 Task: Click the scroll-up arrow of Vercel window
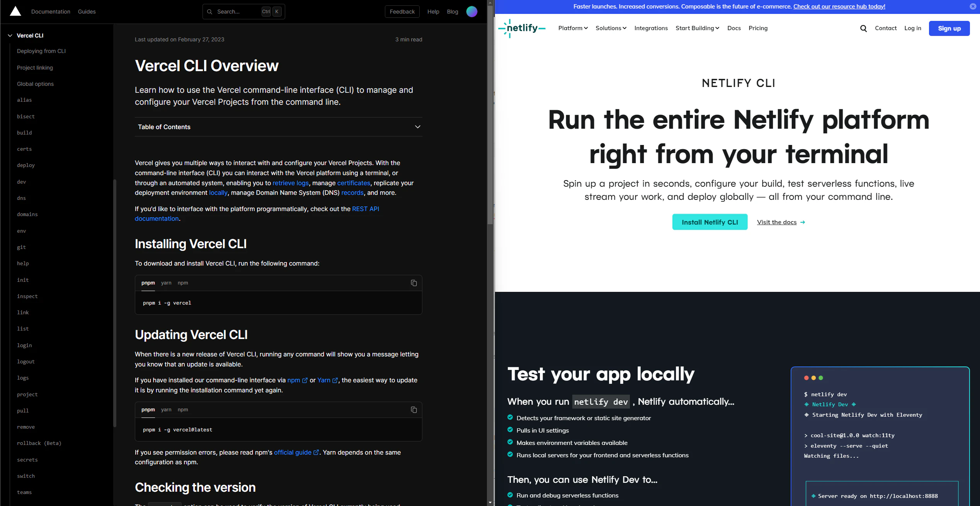490,2
